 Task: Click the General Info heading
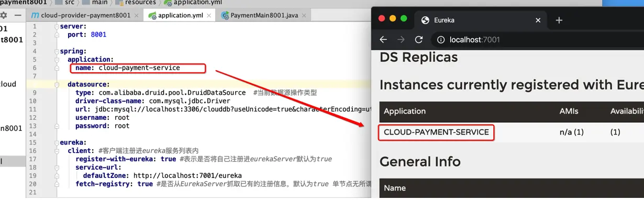pyautogui.click(x=420, y=162)
